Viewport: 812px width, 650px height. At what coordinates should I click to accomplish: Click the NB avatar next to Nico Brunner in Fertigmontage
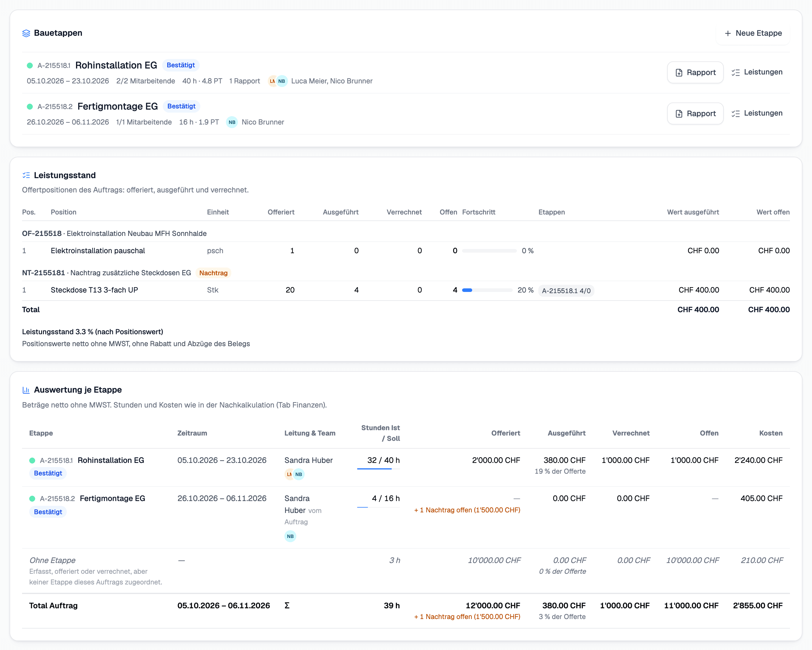tap(232, 122)
